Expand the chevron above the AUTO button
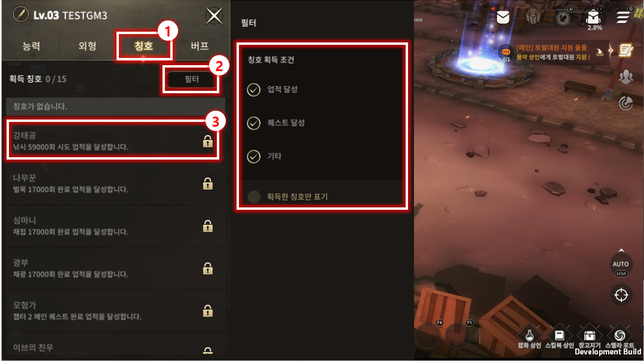 coord(621,250)
